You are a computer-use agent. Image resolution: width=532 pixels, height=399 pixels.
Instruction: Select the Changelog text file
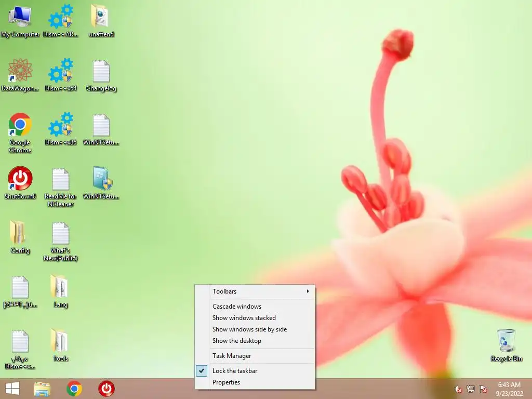tap(101, 75)
